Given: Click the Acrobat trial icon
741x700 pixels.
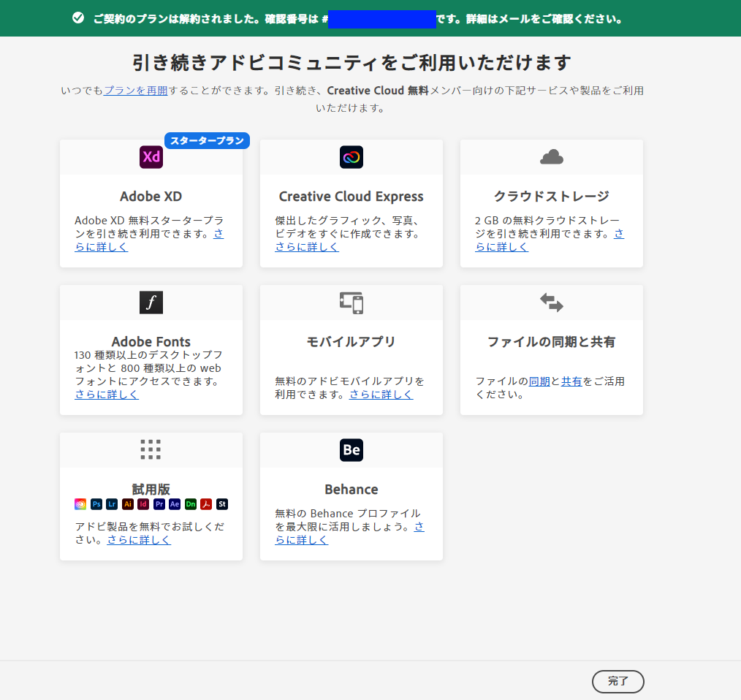Looking at the screenshot, I should click(x=206, y=504).
